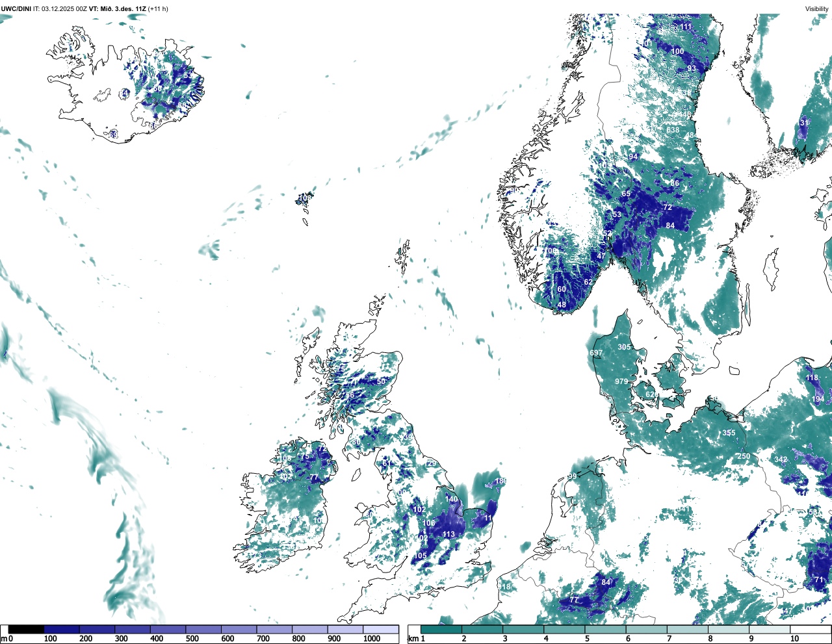Click the 'IT: 03.12.2025 00Z' initial time text
Image resolution: width=832 pixels, height=644 pixels.
tap(60, 8)
